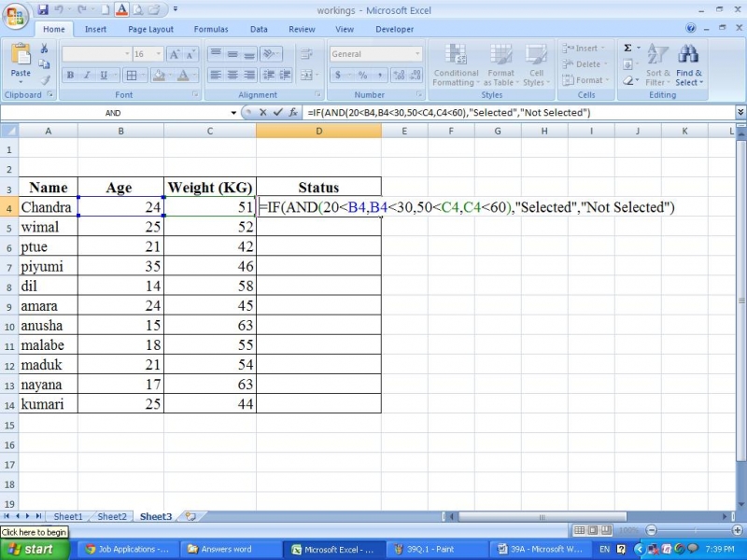
Task: Cancel the formula entry with the X icon
Action: pyautogui.click(x=263, y=112)
